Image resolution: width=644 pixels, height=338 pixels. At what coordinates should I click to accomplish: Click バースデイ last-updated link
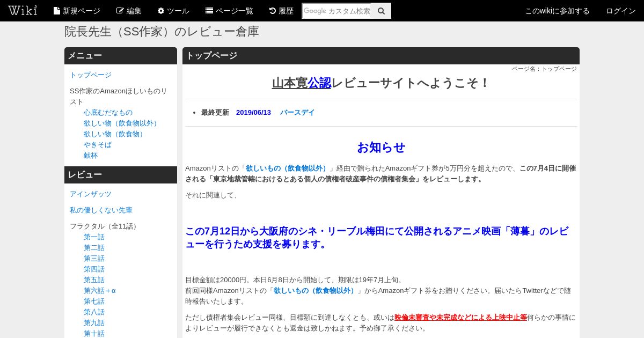coord(297,113)
